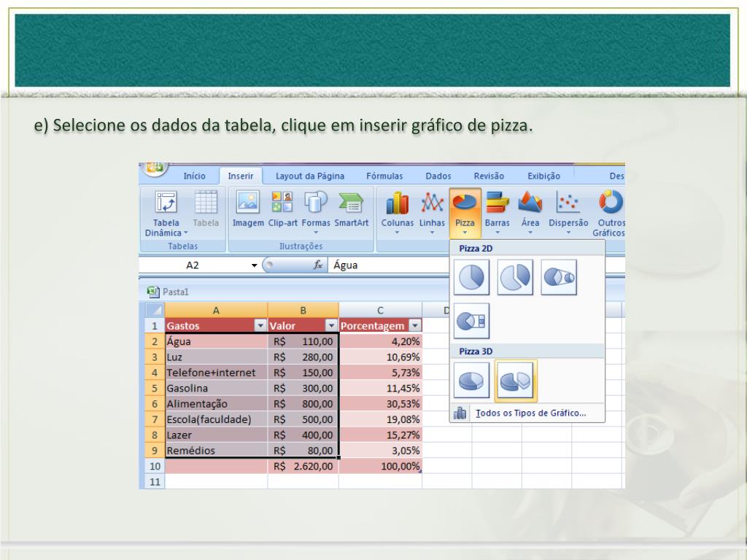The width and height of the screenshot is (747, 560).
Task: Select row 10 header
Action: [155, 466]
